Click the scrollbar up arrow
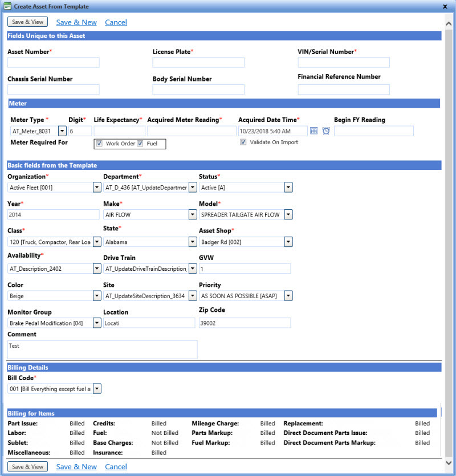The image size is (456, 476). click(449, 24)
